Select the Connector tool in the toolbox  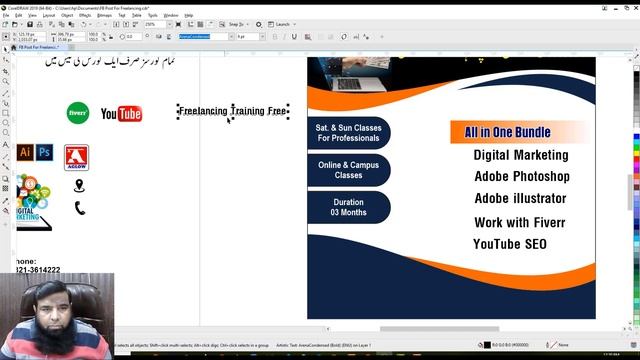pyautogui.click(x=5, y=167)
